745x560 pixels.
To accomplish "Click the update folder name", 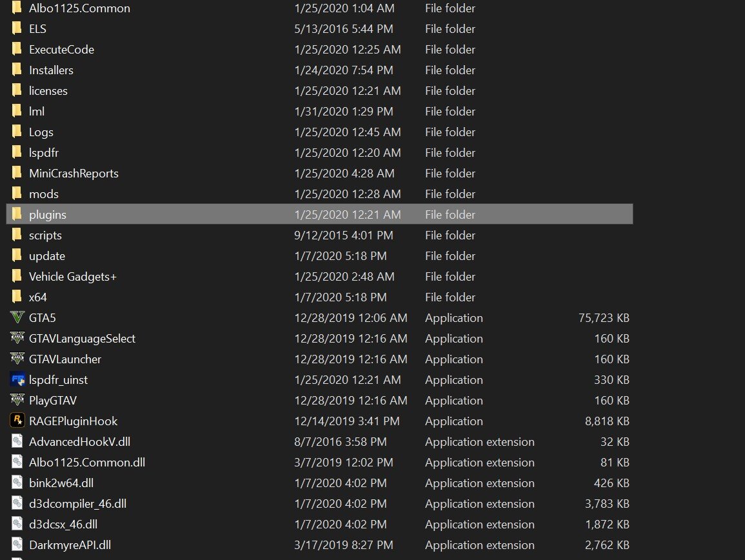I will pos(47,256).
